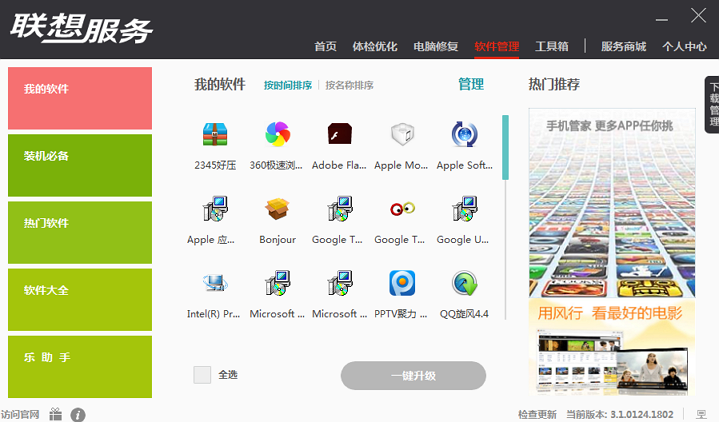Toggle the 全选 select-all checkbox
719x422 pixels.
(202, 375)
